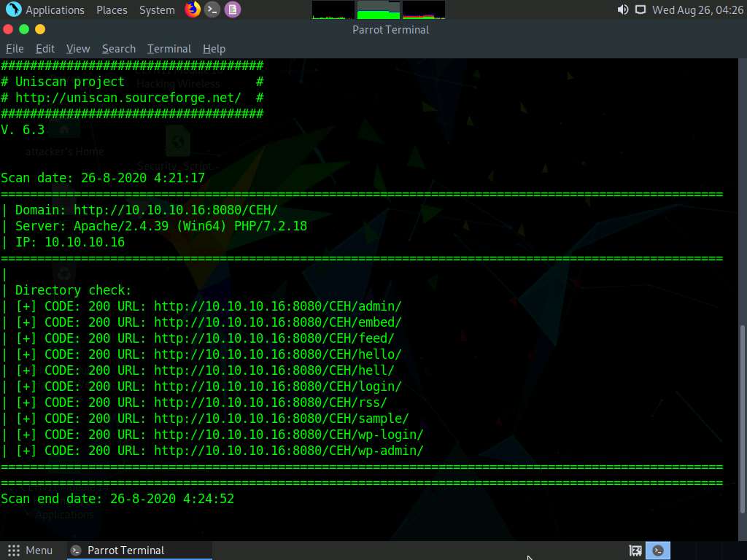Click the Domain URL text
Image resolution: width=747 pixels, height=560 pixels.
tap(175, 210)
